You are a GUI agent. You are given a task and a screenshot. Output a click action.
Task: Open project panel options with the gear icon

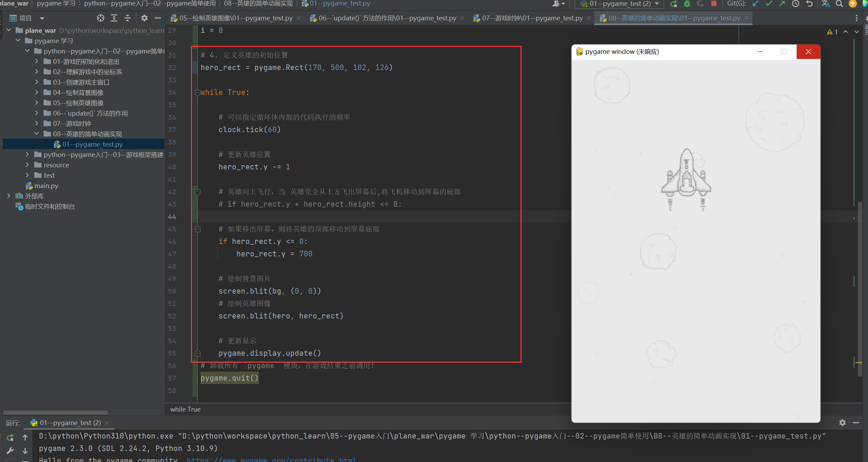pyautogui.click(x=144, y=18)
